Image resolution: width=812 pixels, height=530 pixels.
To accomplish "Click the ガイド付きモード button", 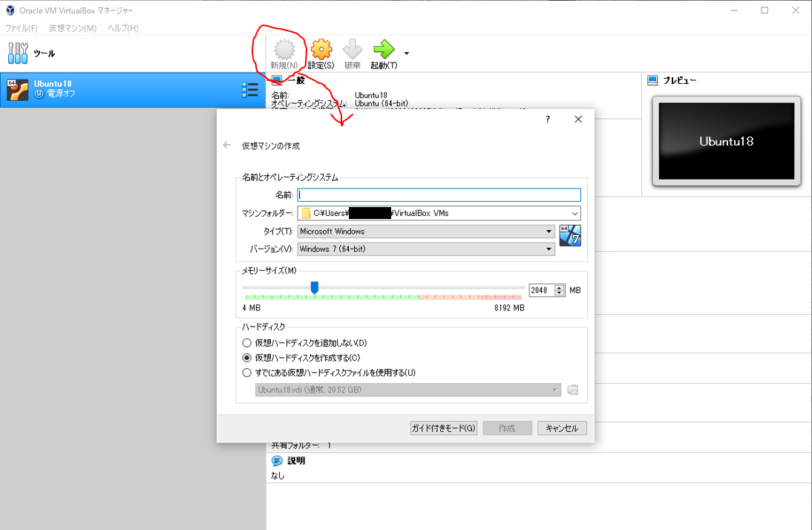I will coord(443,428).
